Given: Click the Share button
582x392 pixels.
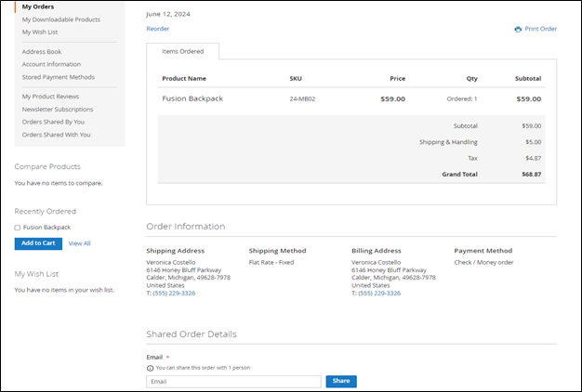Looking at the screenshot, I should (341, 381).
